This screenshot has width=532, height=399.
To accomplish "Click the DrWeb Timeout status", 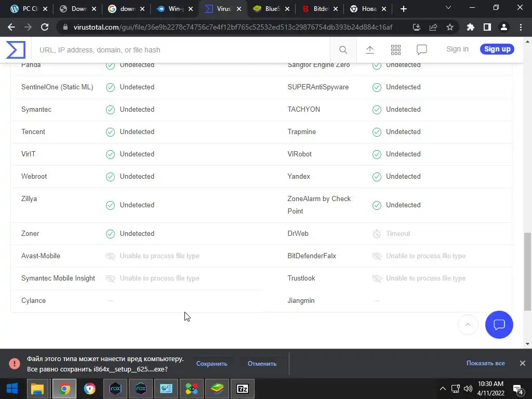I will click(398, 233).
